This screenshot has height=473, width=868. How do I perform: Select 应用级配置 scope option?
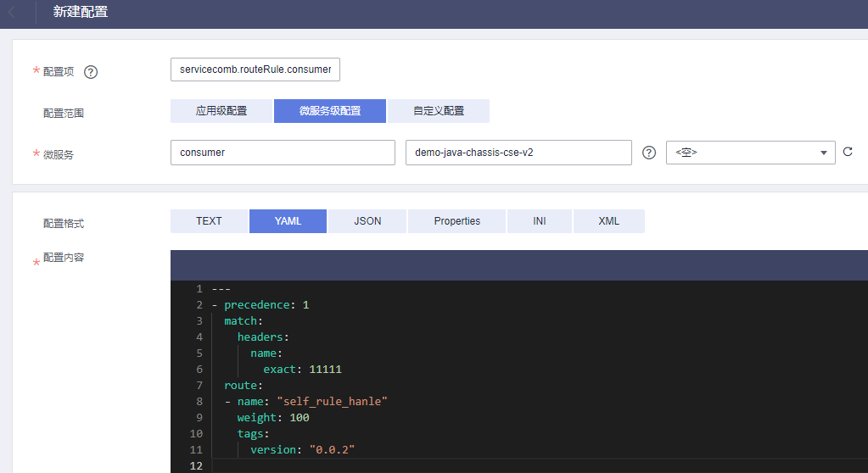(221, 111)
